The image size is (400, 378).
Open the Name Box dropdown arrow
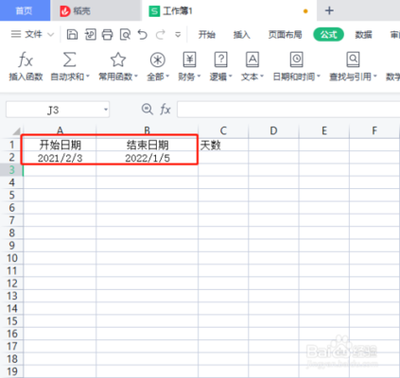(106, 109)
